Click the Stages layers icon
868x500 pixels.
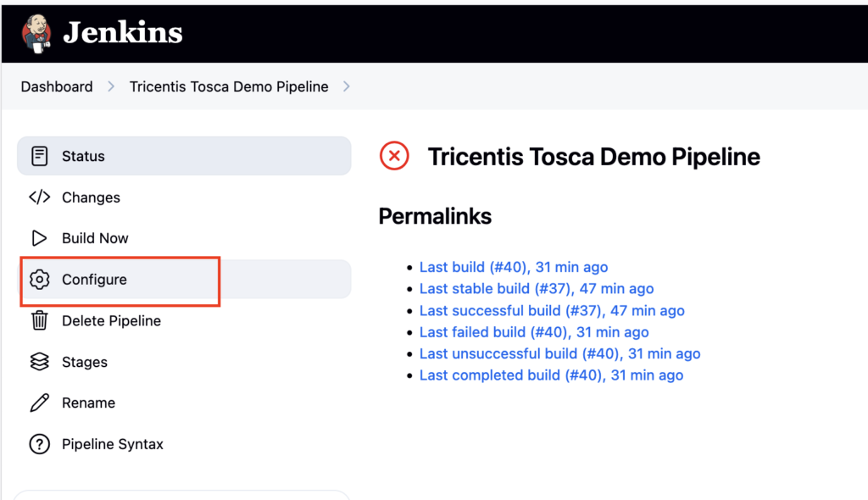(x=39, y=362)
